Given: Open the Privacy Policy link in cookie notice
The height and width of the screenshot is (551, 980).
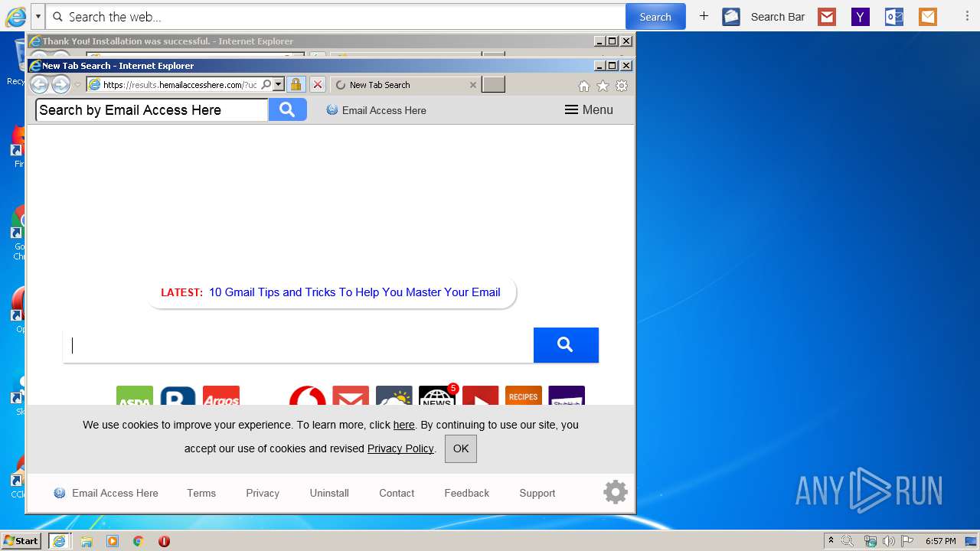Looking at the screenshot, I should (x=400, y=448).
